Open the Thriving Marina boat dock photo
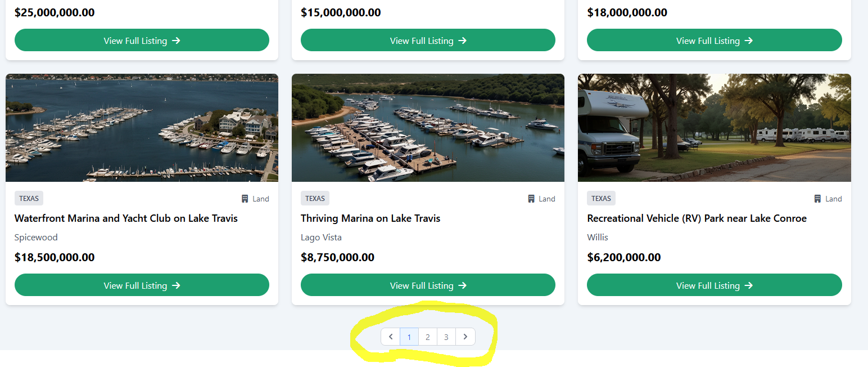 point(428,128)
